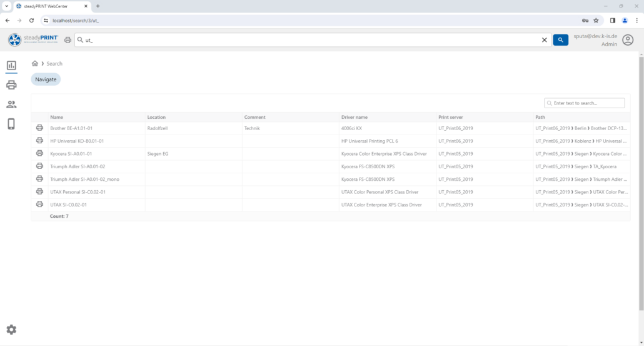Open settings gear in sidebar
This screenshot has width=644, height=346.
(x=11, y=330)
